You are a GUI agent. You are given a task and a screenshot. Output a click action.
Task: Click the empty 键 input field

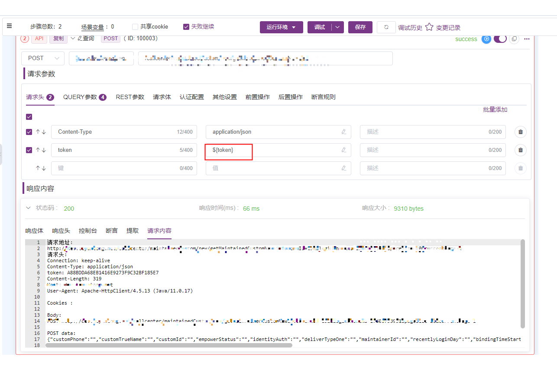pyautogui.click(x=124, y=168)
